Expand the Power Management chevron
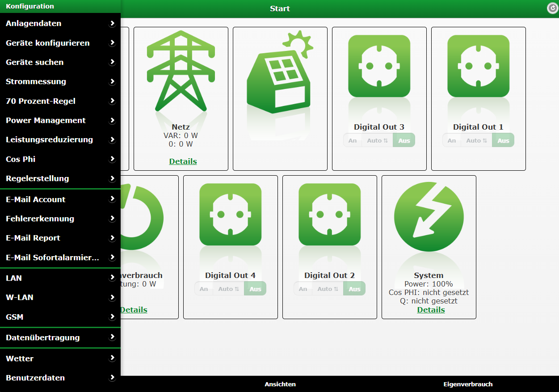The height and width of the screenshot is (392, 559). point(112,120)
